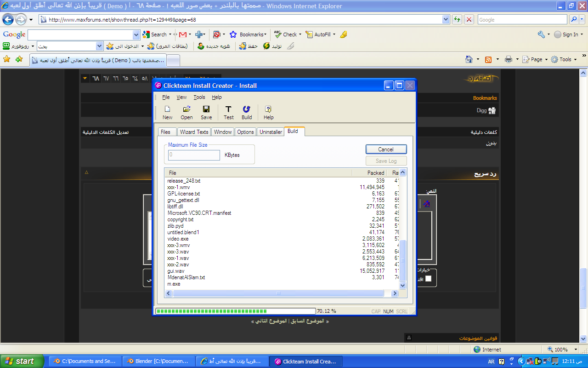Switch to the Blender taskbar window
This screenshot has height=368, width=588.
(158, 362)
